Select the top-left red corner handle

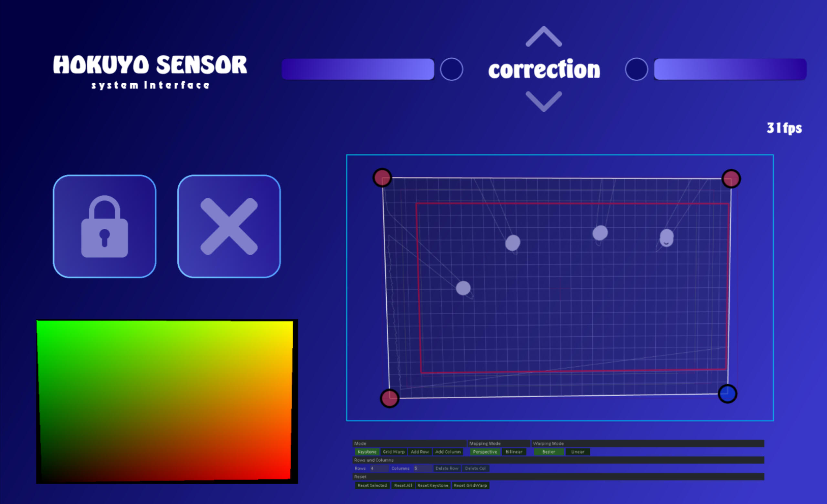(x=382, y=177)
